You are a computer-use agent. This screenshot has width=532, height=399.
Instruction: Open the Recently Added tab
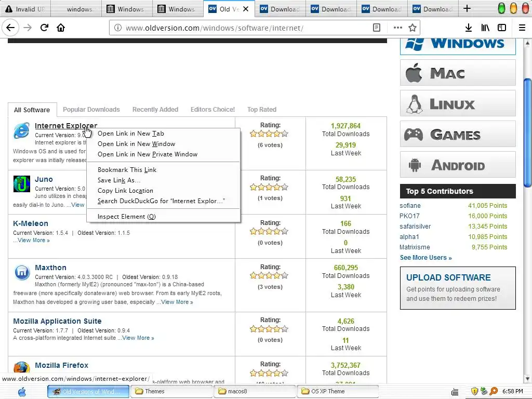coord(155,110)
